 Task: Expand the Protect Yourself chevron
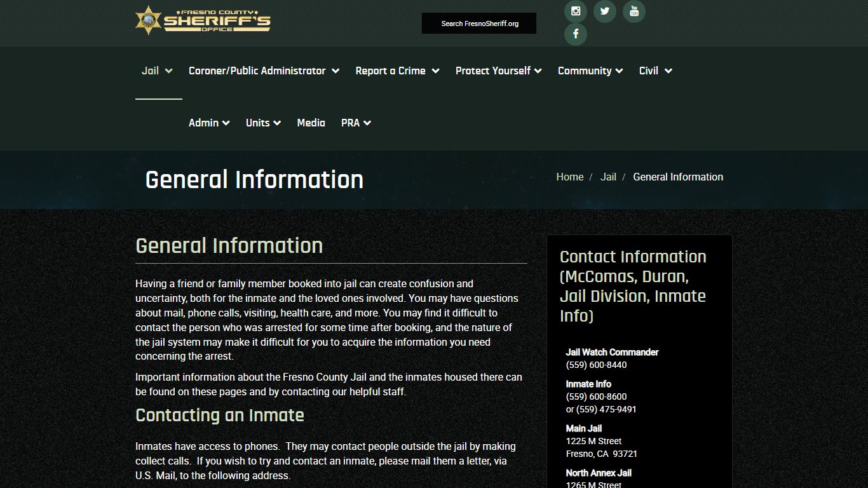pyautogui.click(x=538, y=71)
